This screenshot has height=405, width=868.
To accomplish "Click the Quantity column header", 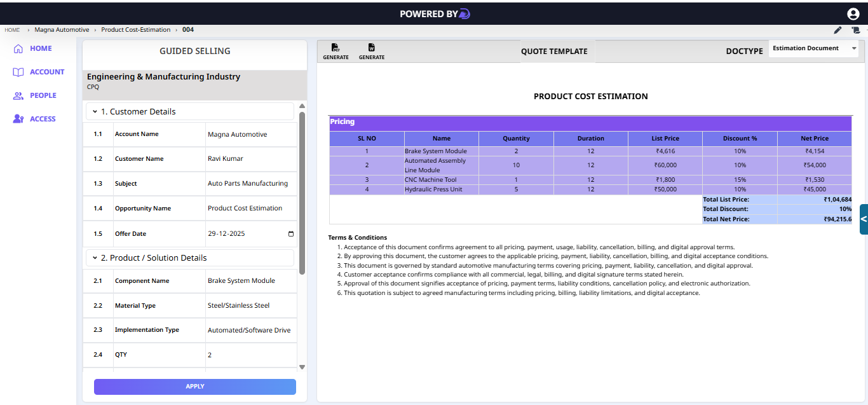I will (516, 139).
